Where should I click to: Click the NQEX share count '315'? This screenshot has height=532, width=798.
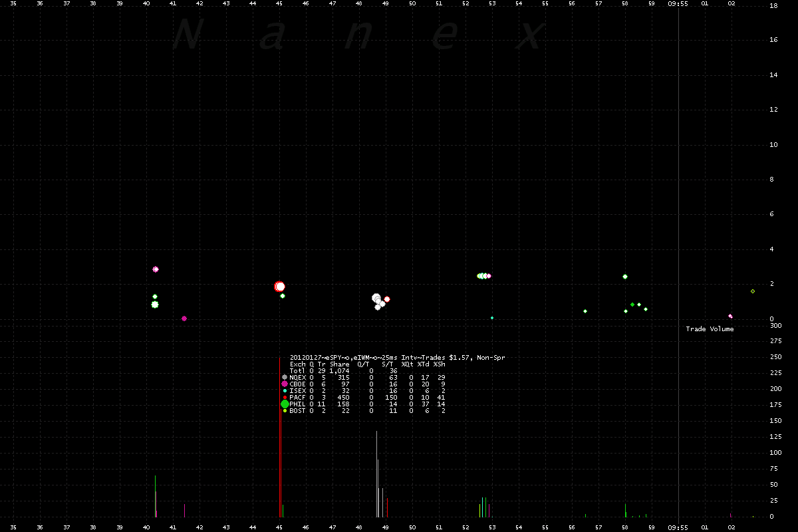pyautogui.click(x=343, y=377)
